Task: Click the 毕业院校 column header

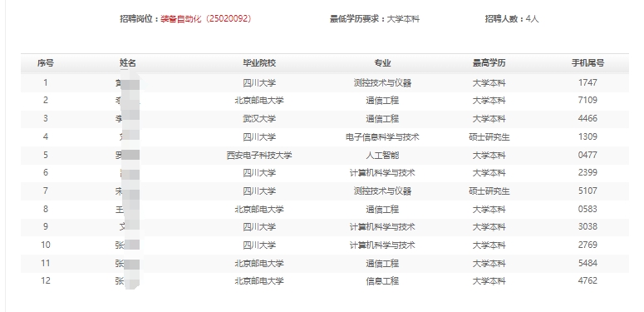Action: [259, 63]
